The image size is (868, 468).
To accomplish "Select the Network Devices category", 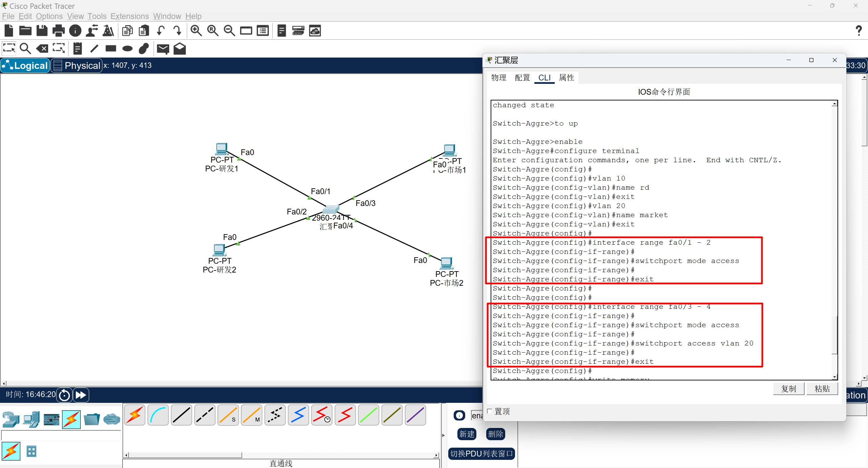I will [x=11, y=419].
